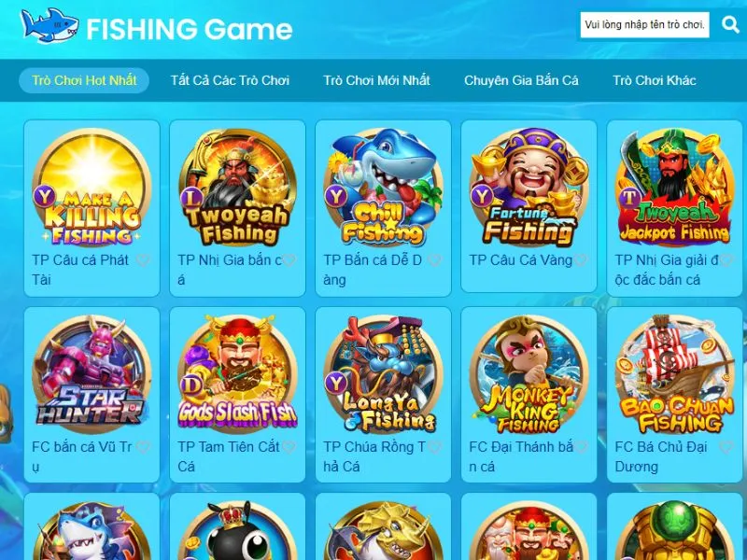
Task: Favorite TP Câu cá Phát Tài with heart
Action: click(143, 260)
